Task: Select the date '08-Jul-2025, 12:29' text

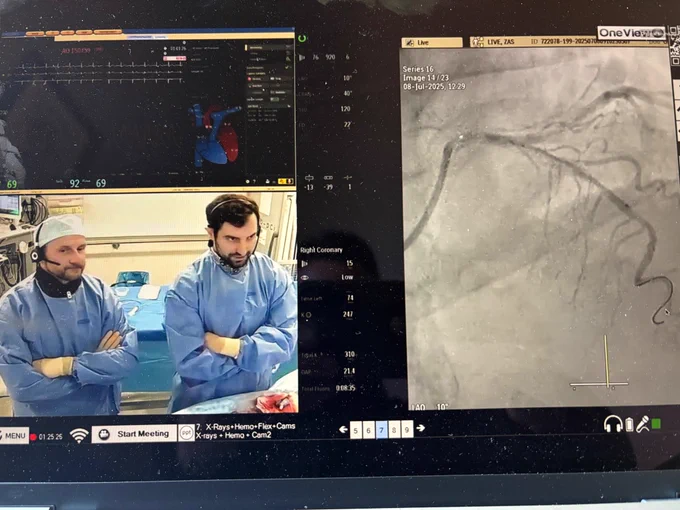Action: [x=434, y=86]
